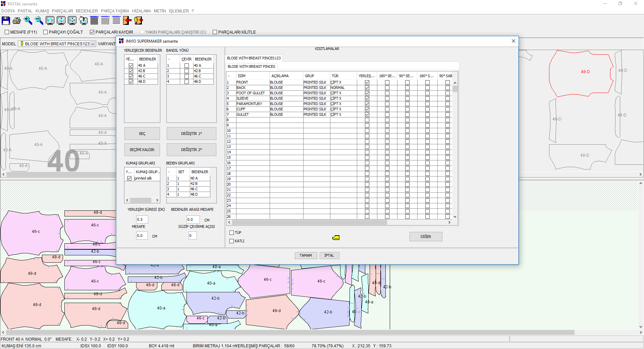Screen dimensions: 644x349
Task: Click the save floppy disk icon
Action: pyautogui.click(x=6, y=21)
